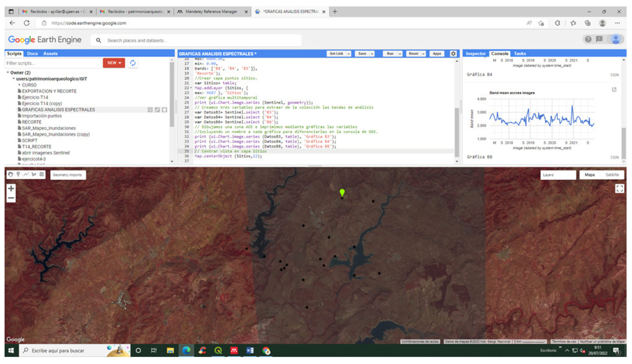The height and width of the screenshot is (364, 632).
Task: Open the code editor settings gear
Action: (x=453, y=54)
